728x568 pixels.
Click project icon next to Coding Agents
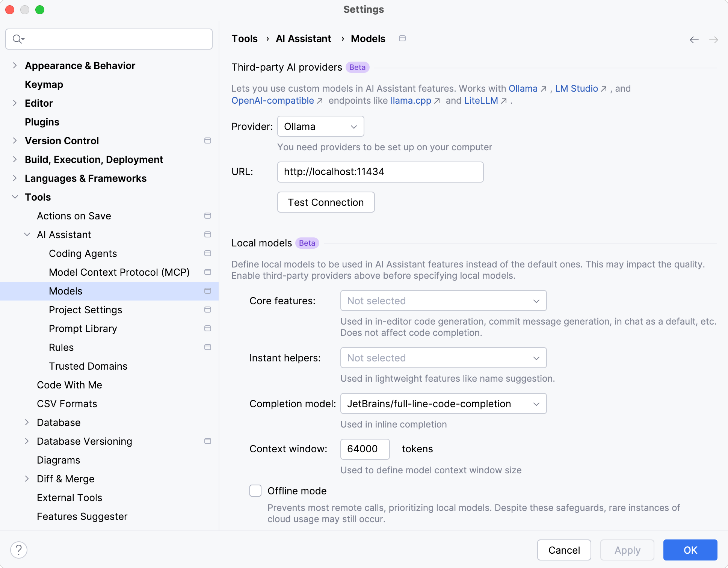click(207, 254)
